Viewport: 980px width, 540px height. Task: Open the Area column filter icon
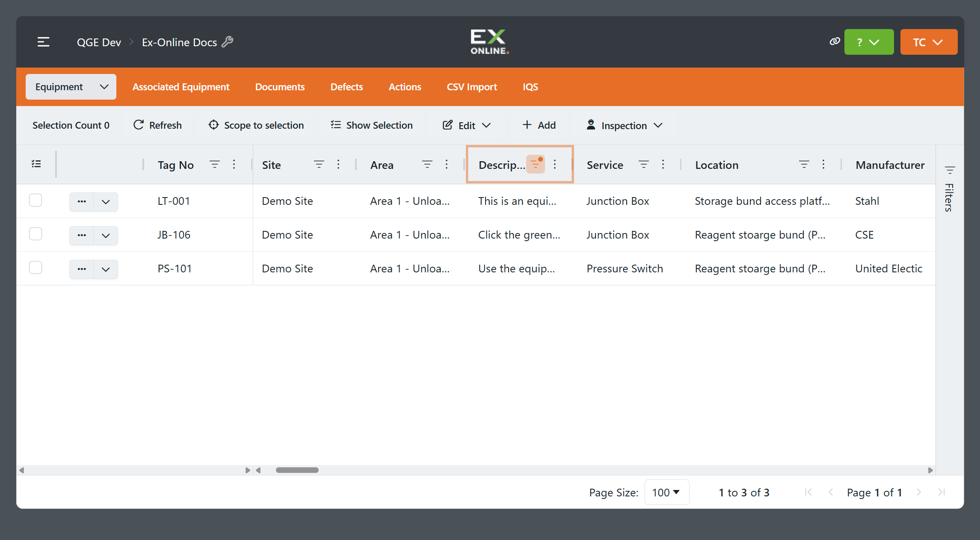tap(427, 165)
